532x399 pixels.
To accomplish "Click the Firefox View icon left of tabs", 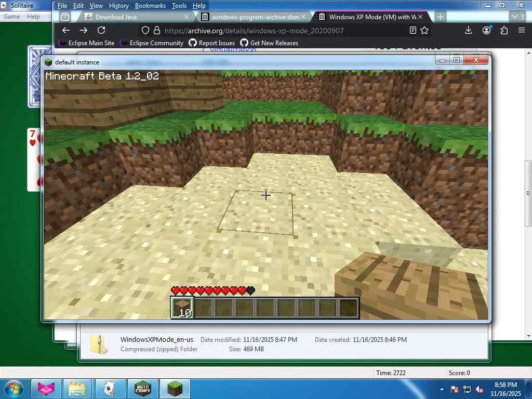I will [65, 17].
